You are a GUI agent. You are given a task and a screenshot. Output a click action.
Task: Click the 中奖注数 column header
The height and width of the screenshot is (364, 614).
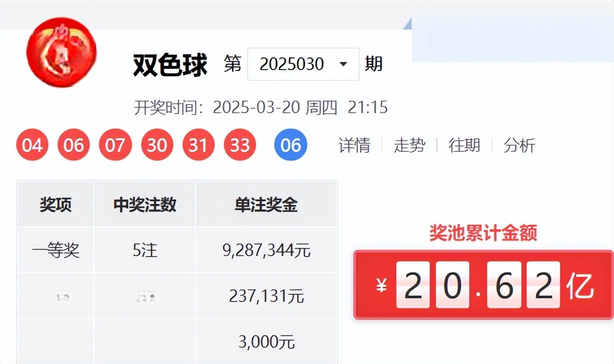coord(145,205)
